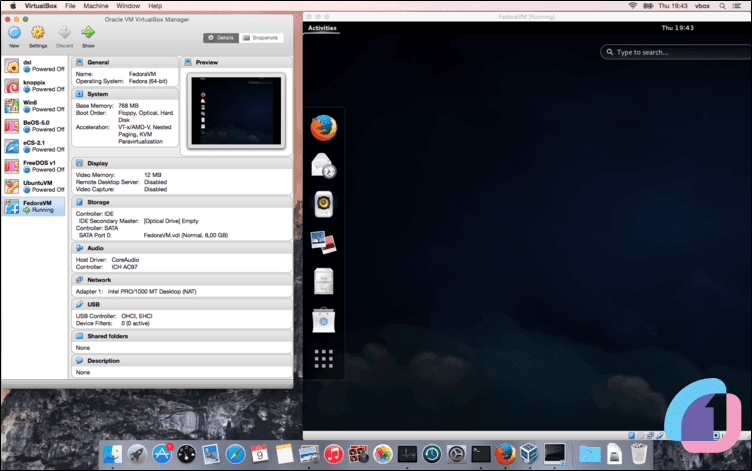Click the USB section header

point(182,304)
